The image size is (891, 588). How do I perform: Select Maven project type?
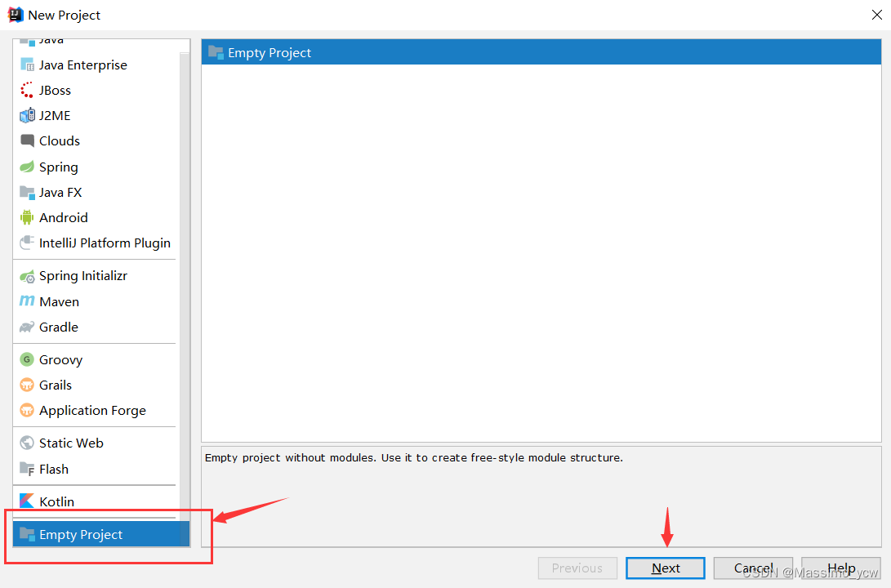coord(95,301)
